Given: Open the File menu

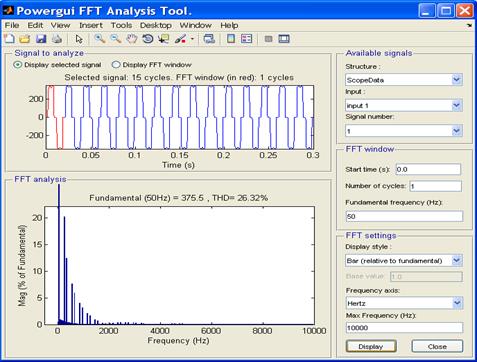Looking at the screenshot, I should click(x=12, y=25).
